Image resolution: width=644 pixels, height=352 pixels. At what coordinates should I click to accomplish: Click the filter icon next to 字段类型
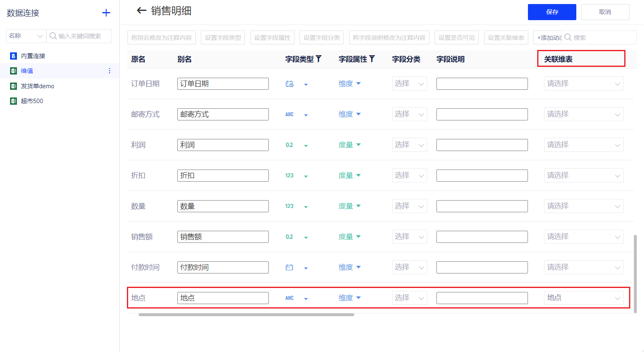pyautogui.click(x=319, y=59)
